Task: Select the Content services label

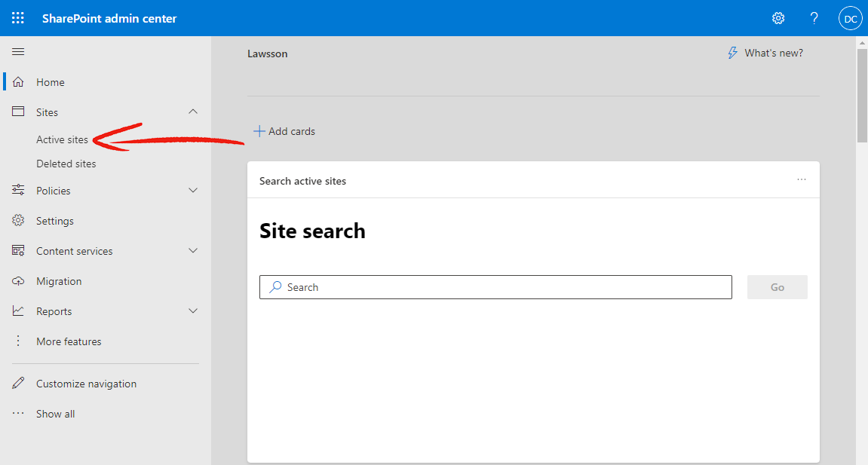Action: pyautogui.click(x=74, y=251)
